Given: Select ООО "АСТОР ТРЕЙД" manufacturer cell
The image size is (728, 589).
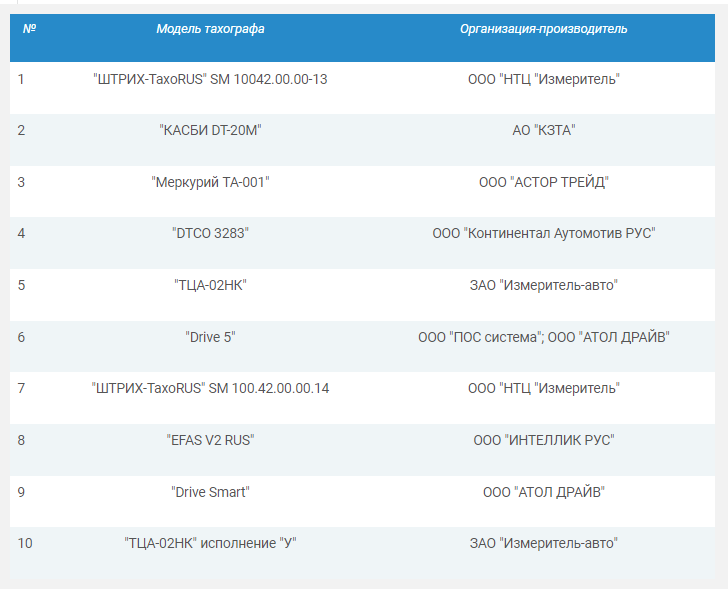Looking at the screenshot, I should [543, 182].
